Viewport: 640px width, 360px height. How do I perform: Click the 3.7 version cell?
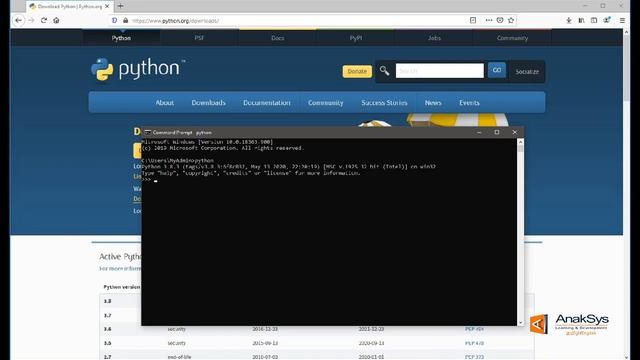pyautogui.click(x=107, y=315)
